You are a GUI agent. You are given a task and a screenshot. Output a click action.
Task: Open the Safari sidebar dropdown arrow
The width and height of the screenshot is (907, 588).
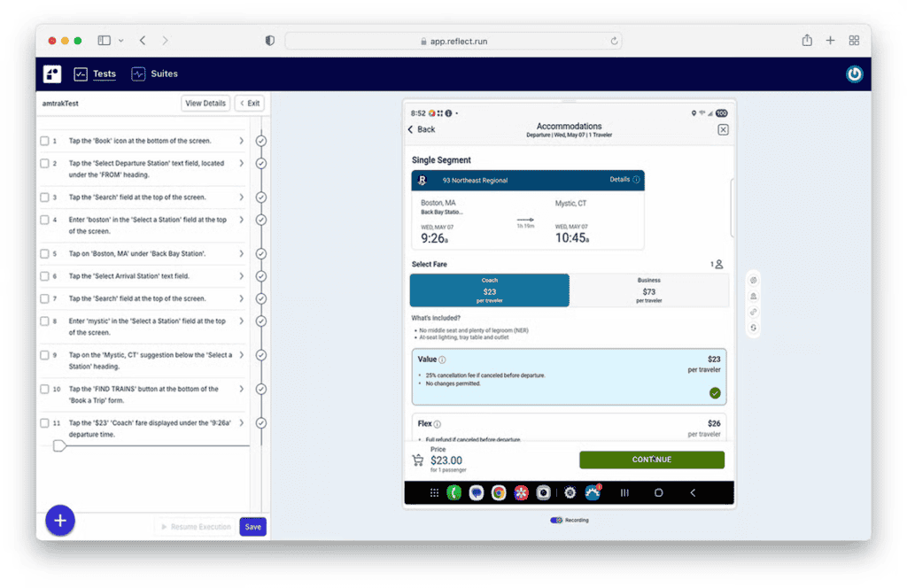click(120, 41)
